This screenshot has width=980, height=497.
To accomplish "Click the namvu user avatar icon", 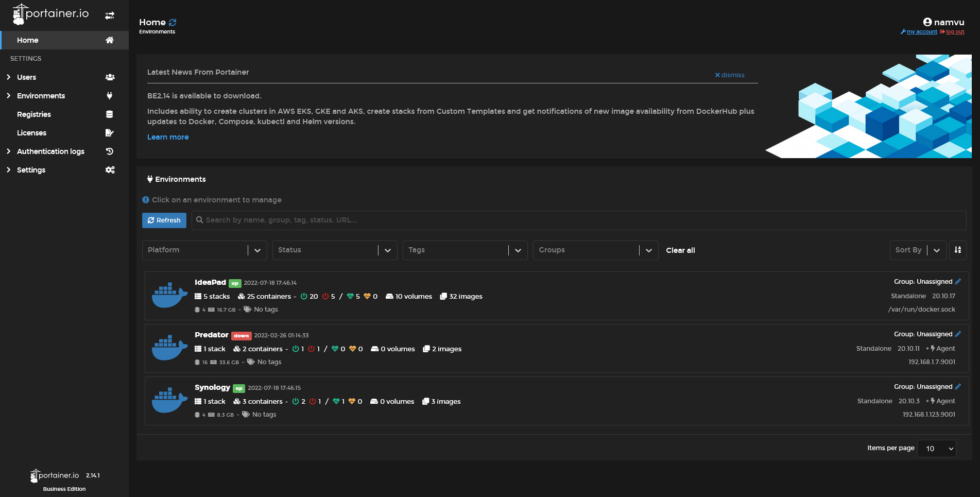I will (x=927, y=22).
